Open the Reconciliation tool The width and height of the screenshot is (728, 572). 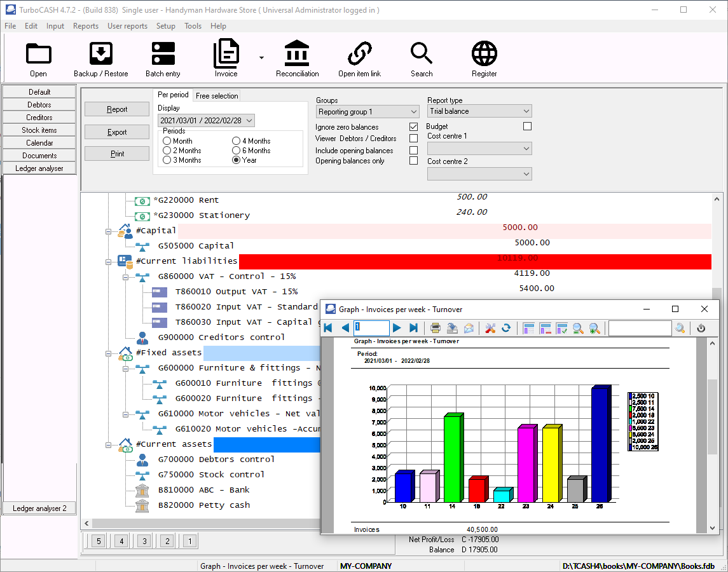(297, 59)
